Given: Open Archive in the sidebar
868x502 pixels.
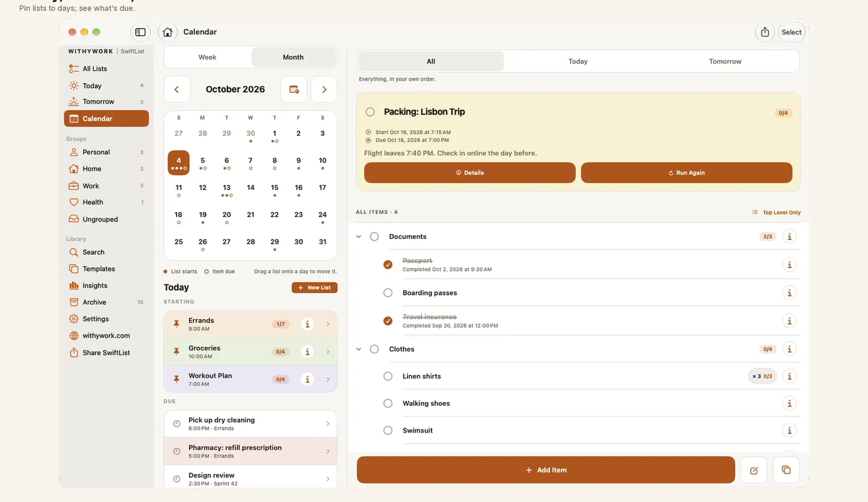Looking at the screenshot, I should 106,302.
